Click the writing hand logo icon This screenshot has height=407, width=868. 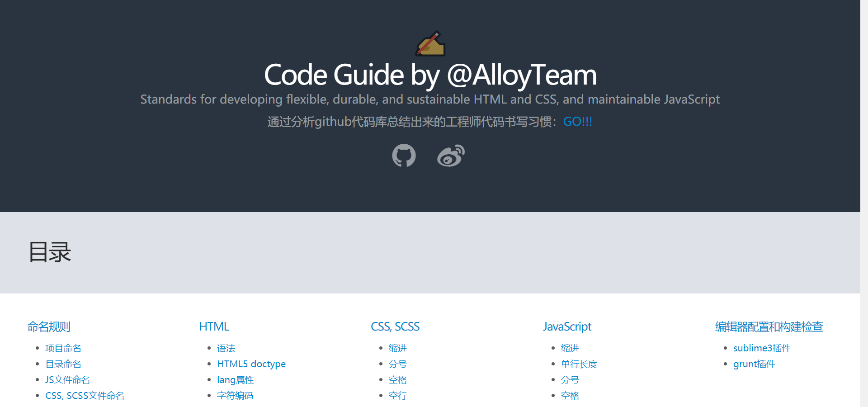pyautogui.click(x=430, y=43)
